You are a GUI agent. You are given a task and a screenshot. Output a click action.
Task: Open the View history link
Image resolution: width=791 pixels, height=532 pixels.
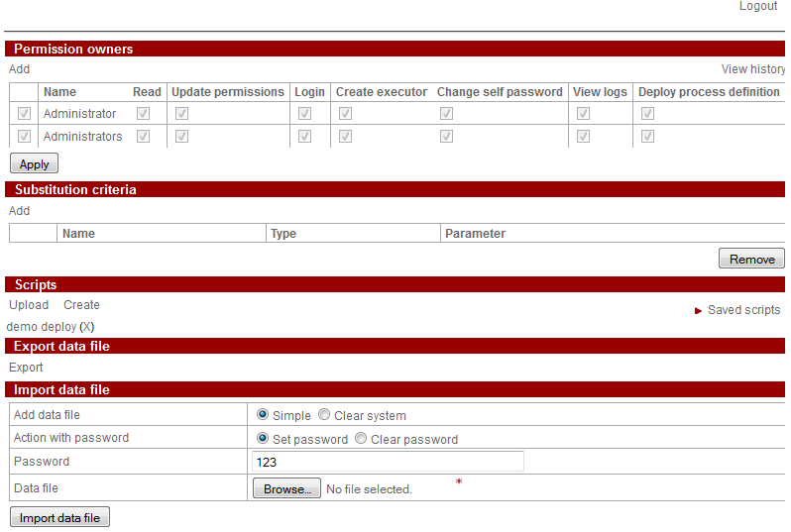(x=752, y=69)
